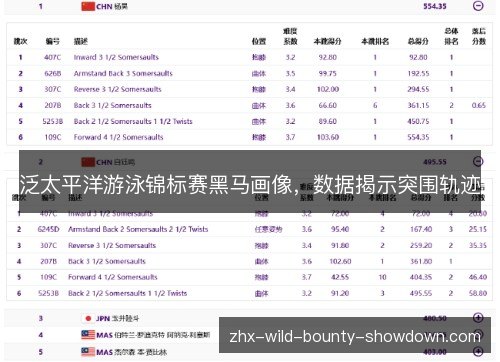Click the dive score 91.20

[x=340, y=293]
